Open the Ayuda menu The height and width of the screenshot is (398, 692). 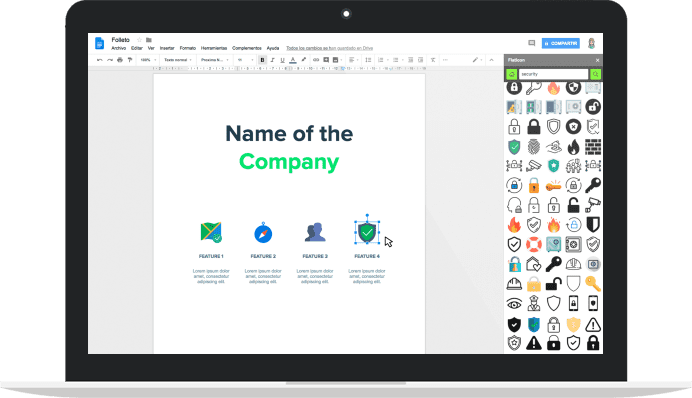tap(273, 48)
